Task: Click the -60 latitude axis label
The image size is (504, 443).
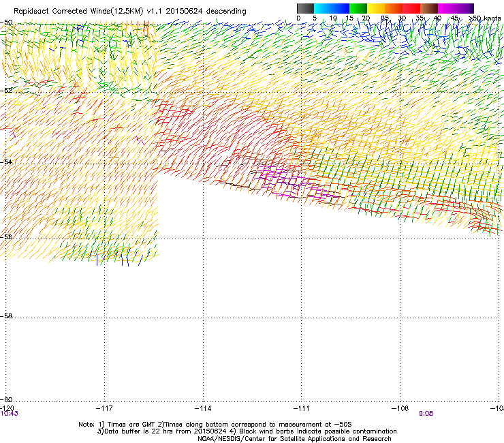Action: [6, 399]
